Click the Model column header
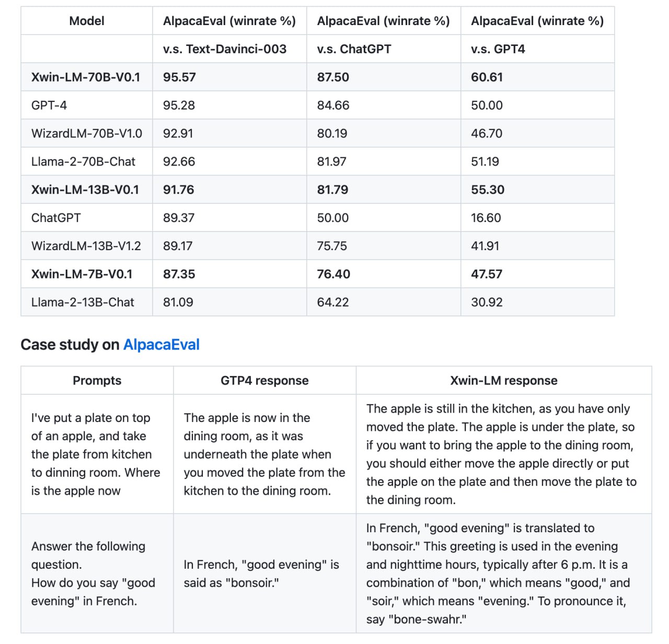The height and width of the screenshot is (644, 669). (x=87, y=21)
